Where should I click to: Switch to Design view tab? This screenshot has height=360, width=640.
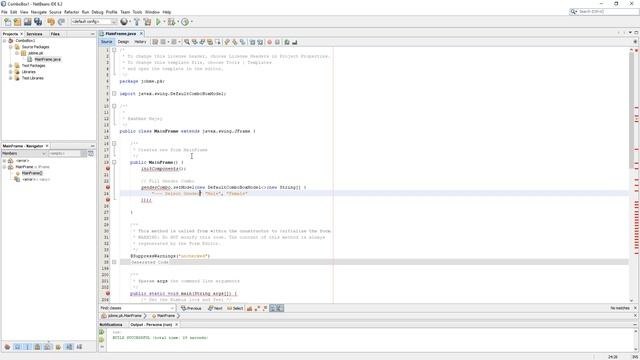coord(123,42)
